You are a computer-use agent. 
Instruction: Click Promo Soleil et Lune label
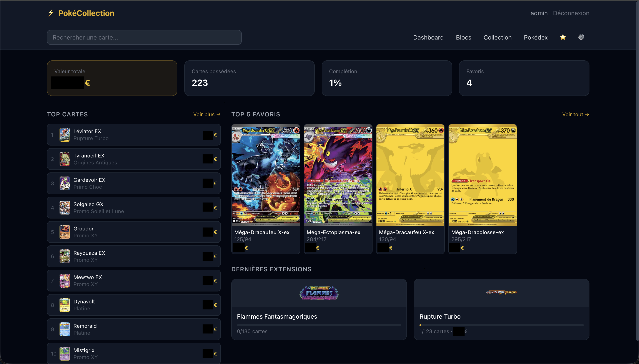point(99,211)
